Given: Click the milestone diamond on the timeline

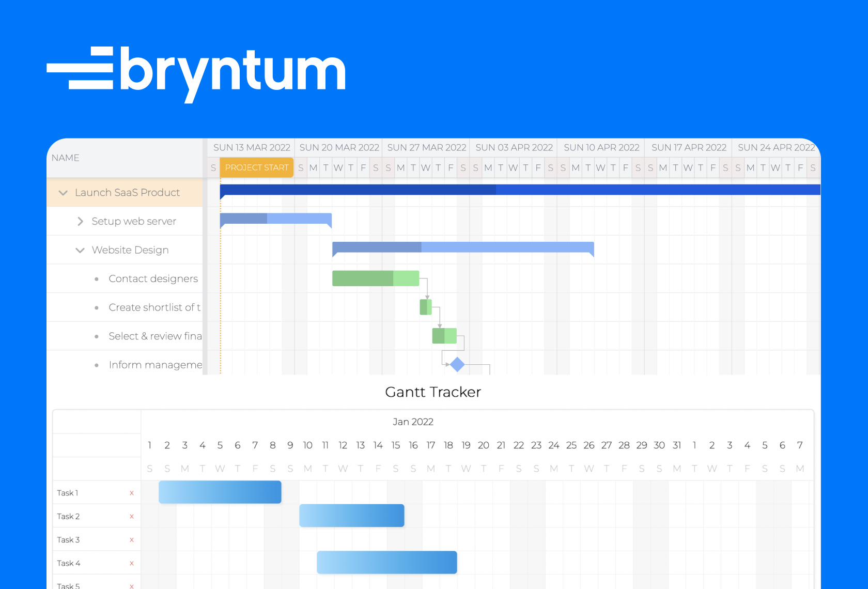Looking at the screenshot, I should click(x=457, y=364).
